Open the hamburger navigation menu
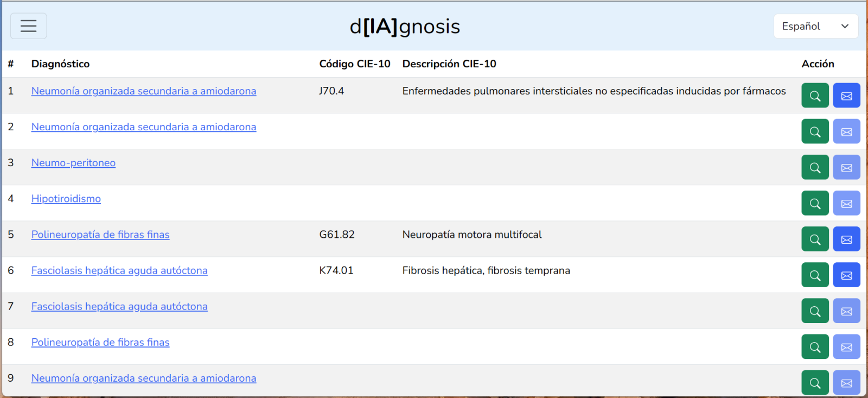This screenshot has width=868, height=398. pos(28,26)
